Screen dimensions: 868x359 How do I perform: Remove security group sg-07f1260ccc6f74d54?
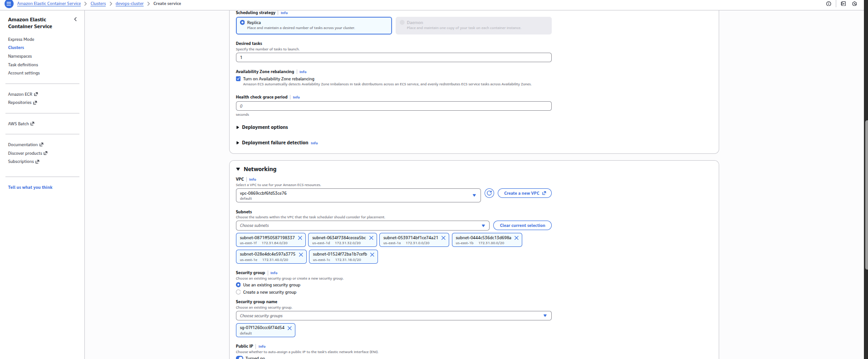[289, 328]
